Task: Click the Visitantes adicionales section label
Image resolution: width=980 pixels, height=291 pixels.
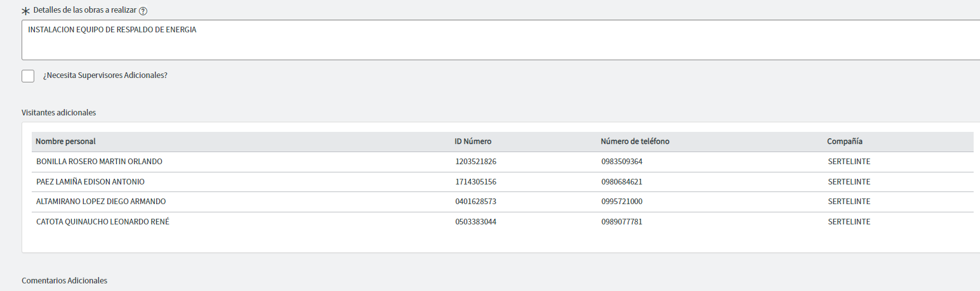Action: [58, 112]
